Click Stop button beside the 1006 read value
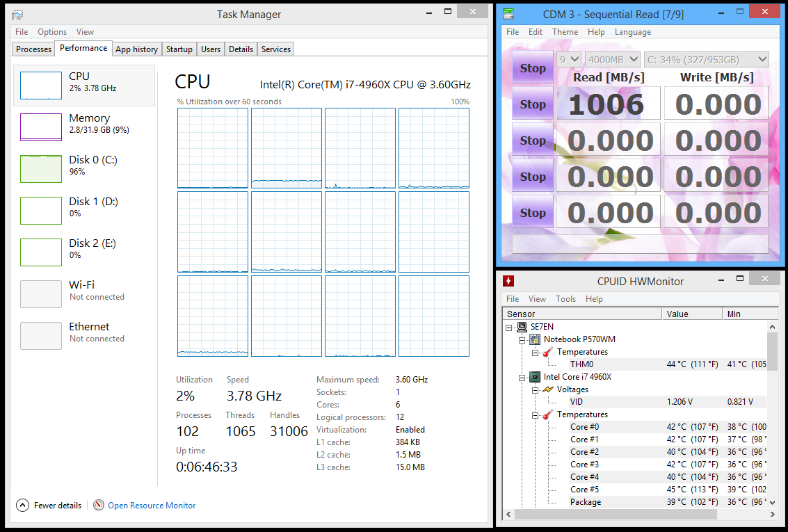Image resolution: width=788 pixels, height=532 pixels. coord(533,104)
